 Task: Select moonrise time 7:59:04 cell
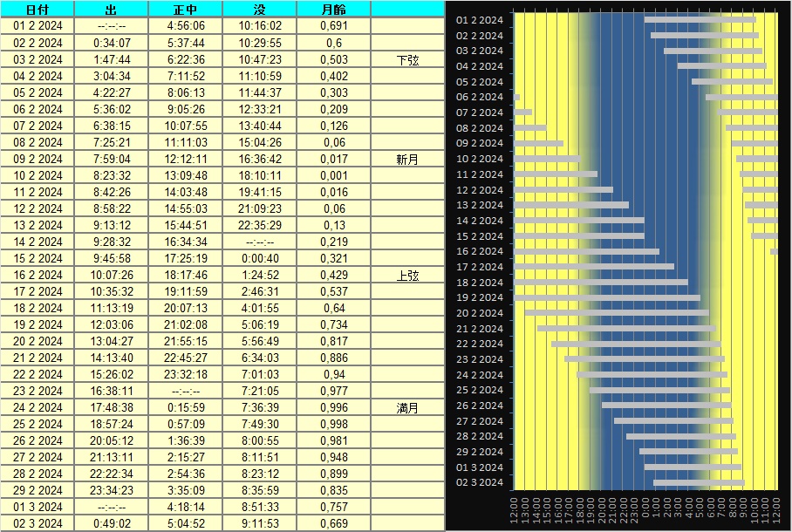pos(111,160)
